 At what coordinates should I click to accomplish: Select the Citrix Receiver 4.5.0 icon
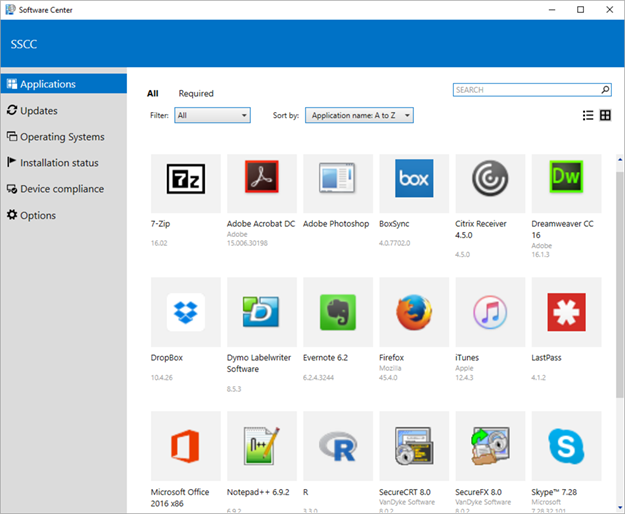tap(490, 178)
